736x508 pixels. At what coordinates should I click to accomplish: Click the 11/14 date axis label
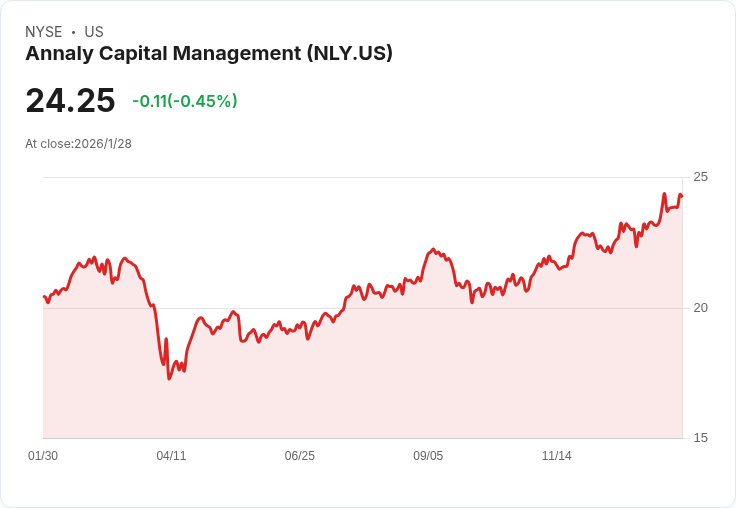point(556,456)
